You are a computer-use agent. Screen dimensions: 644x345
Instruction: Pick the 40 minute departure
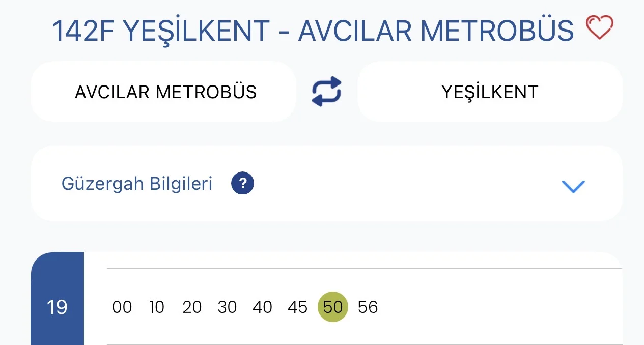pyautogui.click(x=263, y=307)
